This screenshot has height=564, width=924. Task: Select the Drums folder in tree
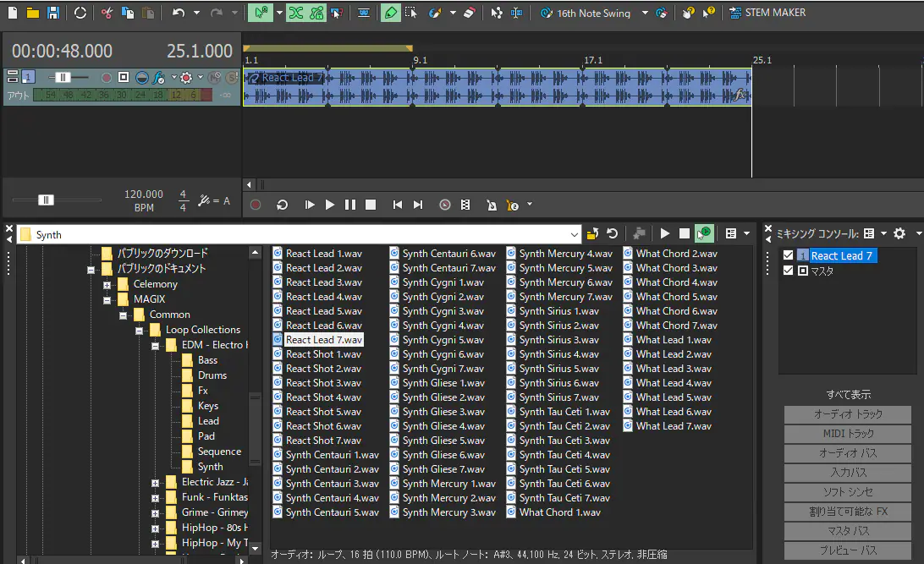(x=212, y=375)
